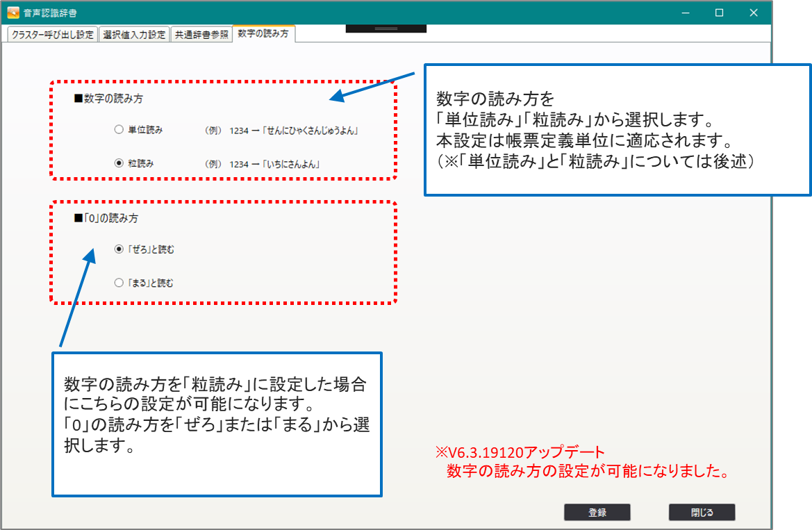Viewport: 812px width, 530px height.
Task: Choose the 粒読み radio option
Action: 119,163
